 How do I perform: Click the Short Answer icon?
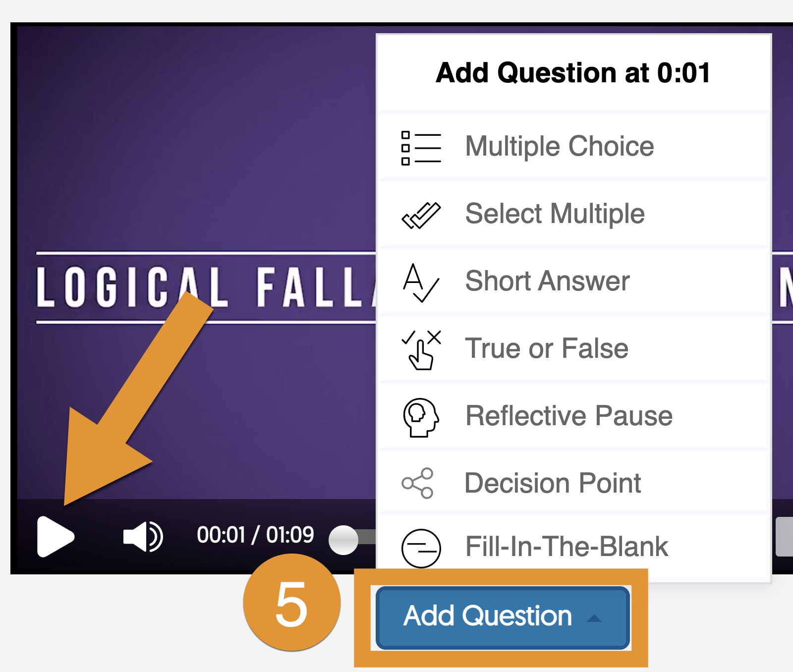click(421, 282)
